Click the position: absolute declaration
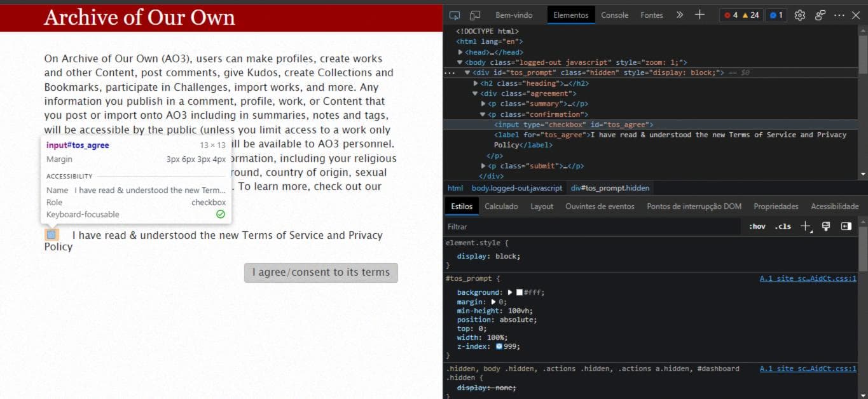The height and width of the screenshot is (399, 868). (x=497, y=320)
